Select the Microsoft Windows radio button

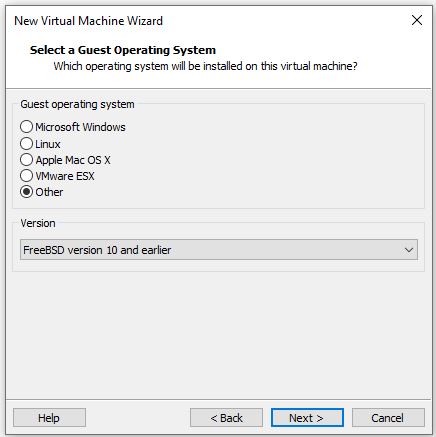coord(26,127)
